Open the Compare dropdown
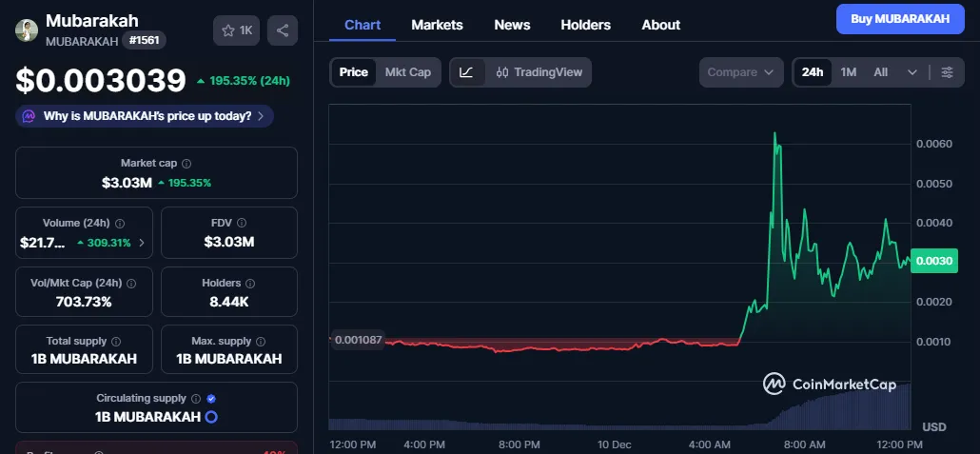 741,72
